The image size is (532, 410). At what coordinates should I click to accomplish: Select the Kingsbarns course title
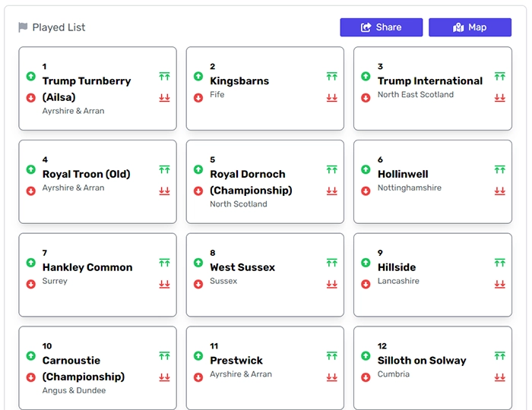tap(239, 81)
